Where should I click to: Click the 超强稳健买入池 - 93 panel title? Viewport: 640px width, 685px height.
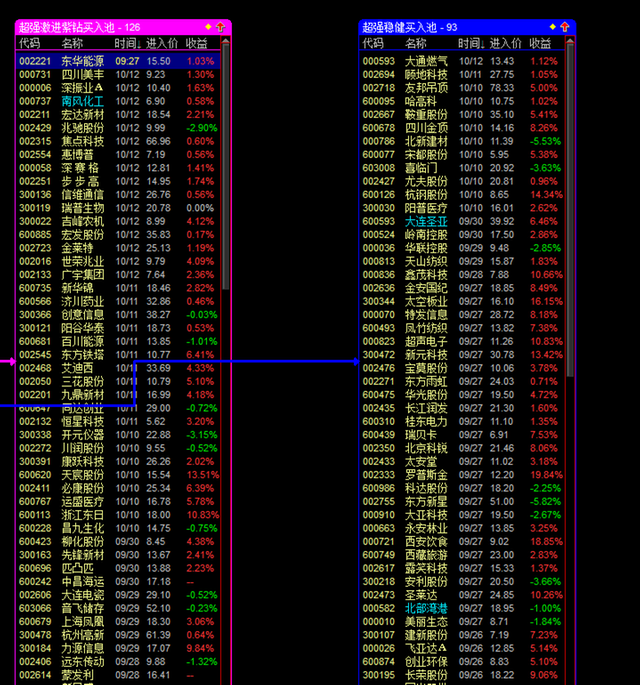coord(410,27)
